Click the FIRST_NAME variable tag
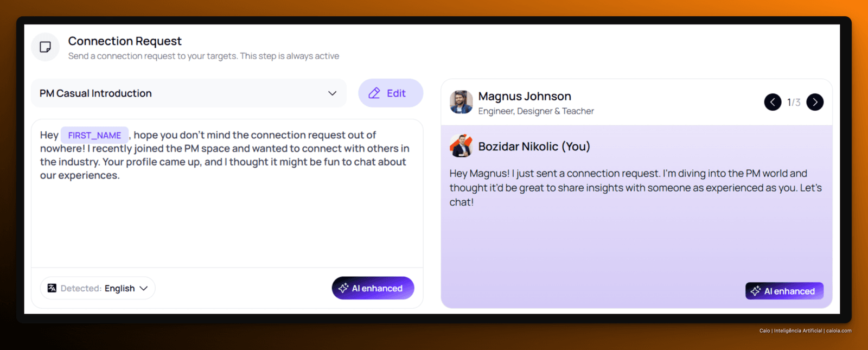The height and width of the screenshot is (350, 868). 94,135
